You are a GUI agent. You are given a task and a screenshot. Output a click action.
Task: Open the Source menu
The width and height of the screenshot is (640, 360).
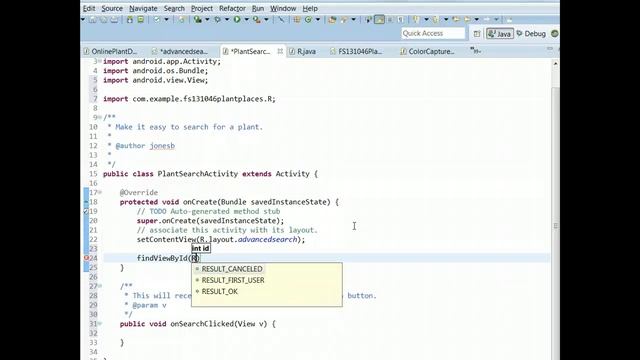(x=112, y=8)
